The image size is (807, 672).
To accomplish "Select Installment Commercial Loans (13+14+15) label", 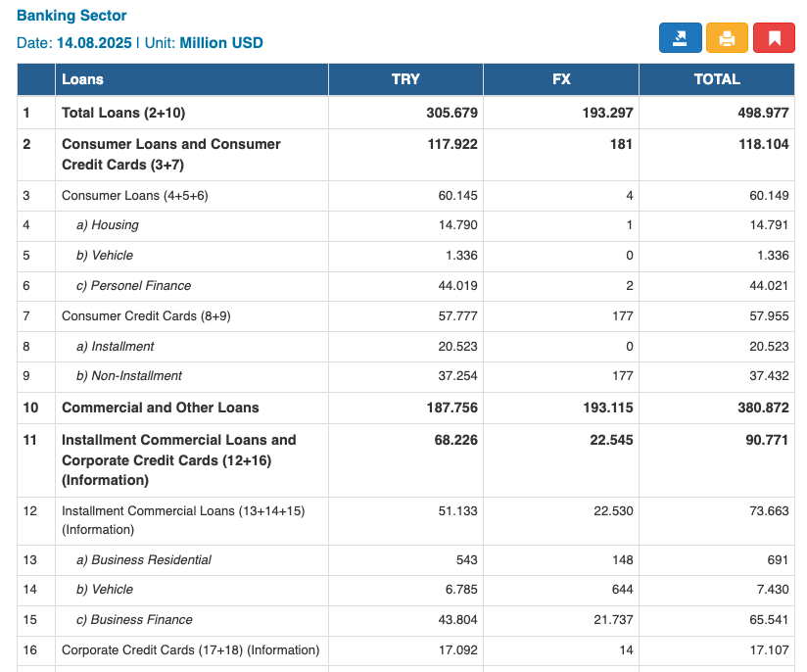I will (183, 520).
